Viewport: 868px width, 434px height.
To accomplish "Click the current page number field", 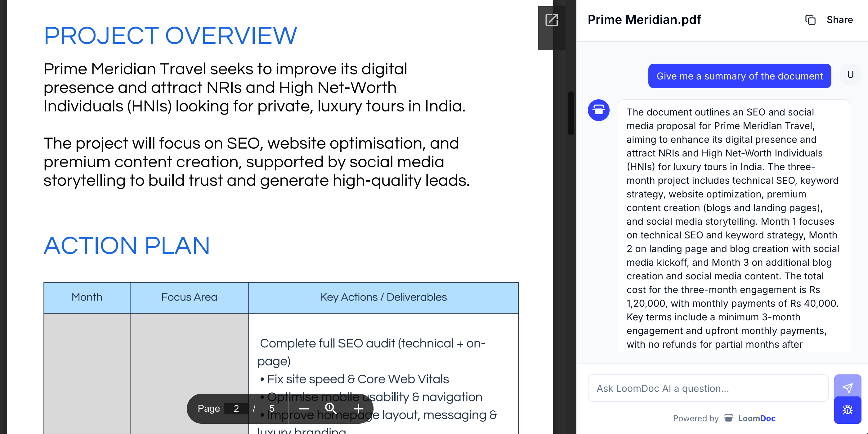I will coord(236,409).
